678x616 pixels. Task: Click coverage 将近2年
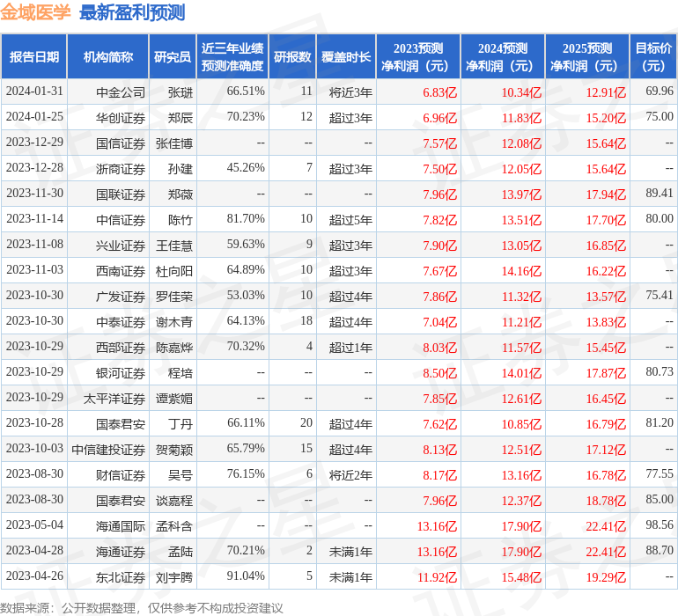350,474
